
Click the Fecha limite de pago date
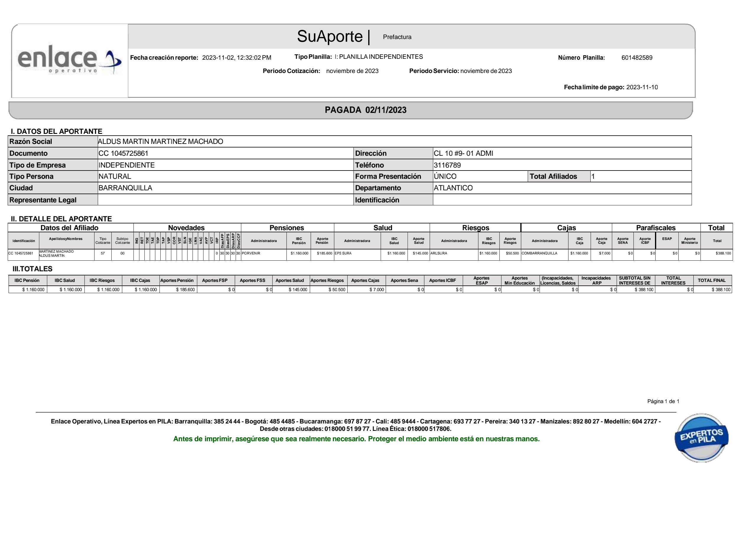point(642,87)
